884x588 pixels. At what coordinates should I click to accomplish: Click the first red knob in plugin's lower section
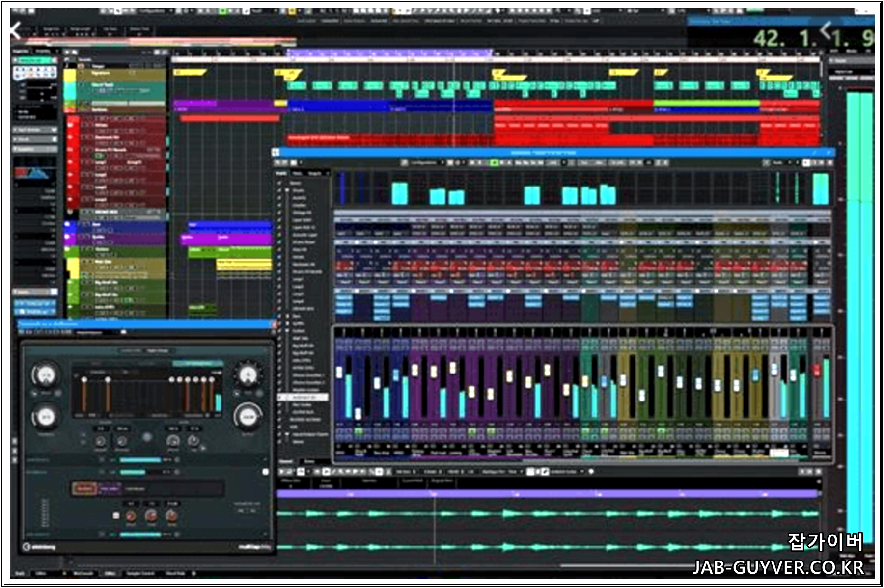tap(131, 516)
